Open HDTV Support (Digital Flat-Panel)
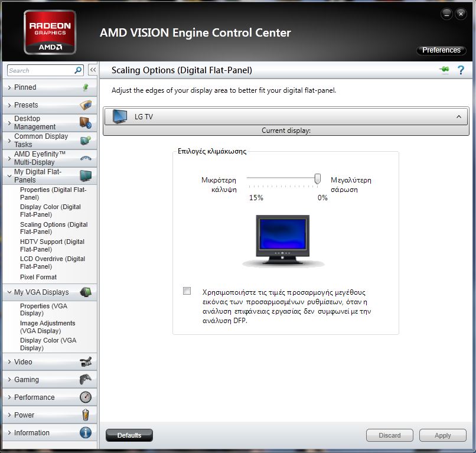Viewport: 476px width, 453px height. click(x=52, y=245)
